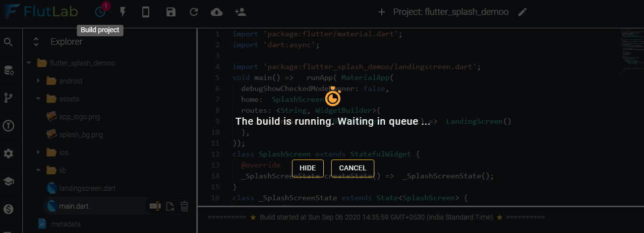Open the graduation cap tutorials icon

8,182
